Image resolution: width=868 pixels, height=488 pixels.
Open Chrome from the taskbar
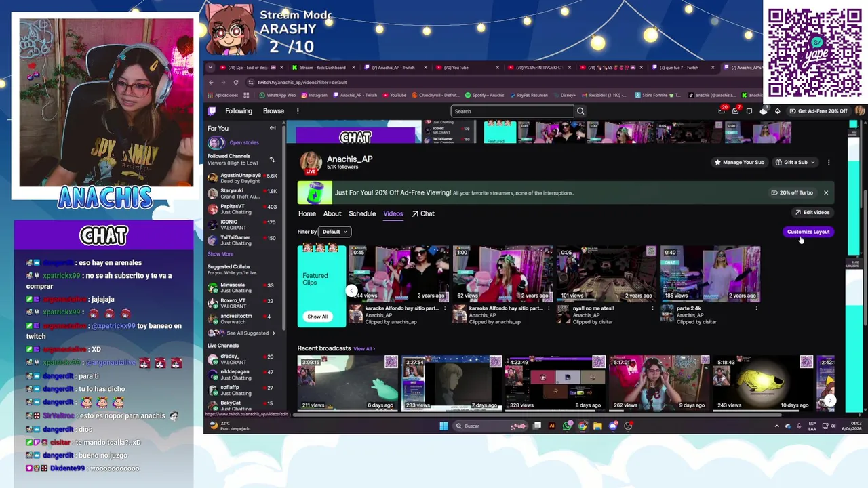click(x=582, y=426)
